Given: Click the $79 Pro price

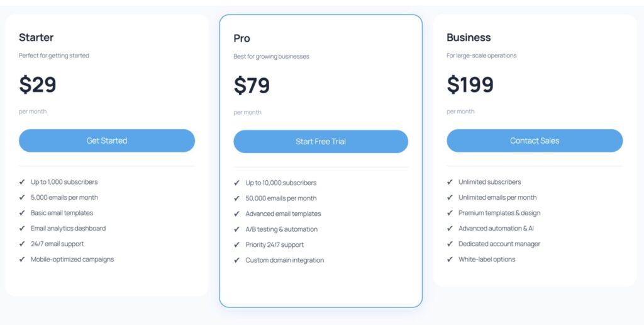Looking at the screenshot, I should click(252, 86).
